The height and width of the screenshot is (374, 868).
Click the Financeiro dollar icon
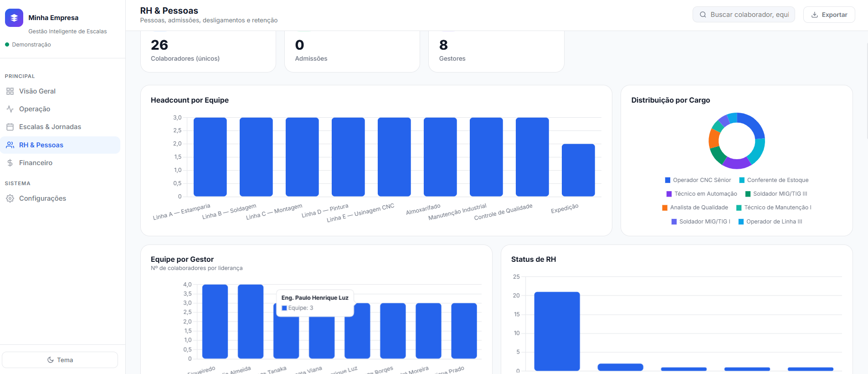(x=10, y=163)
